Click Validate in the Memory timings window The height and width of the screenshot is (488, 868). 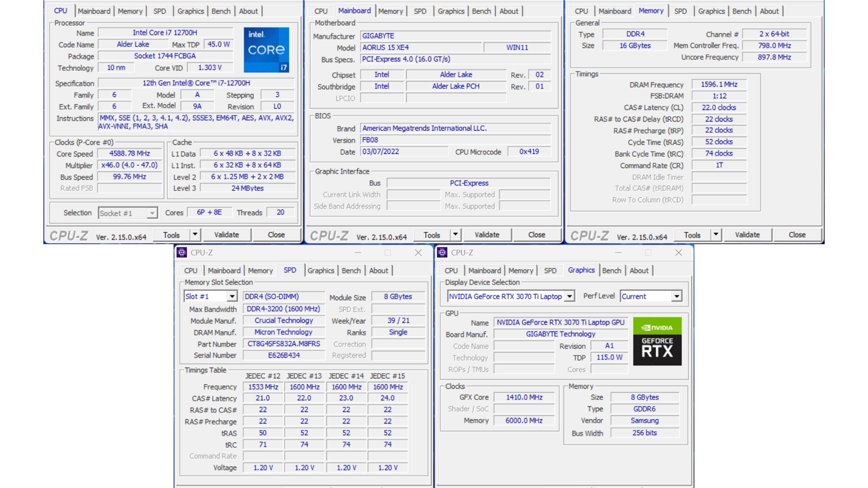pyautogui.click(x=747, y=235)
